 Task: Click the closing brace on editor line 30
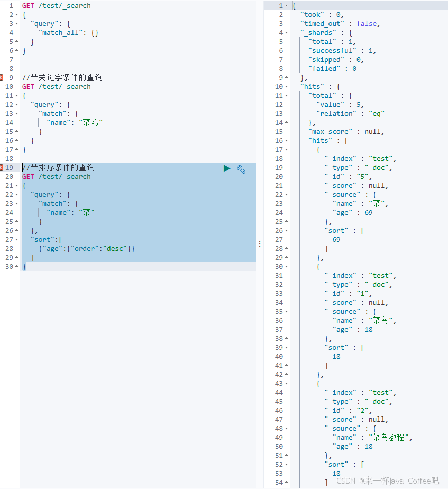click(24, 267)
